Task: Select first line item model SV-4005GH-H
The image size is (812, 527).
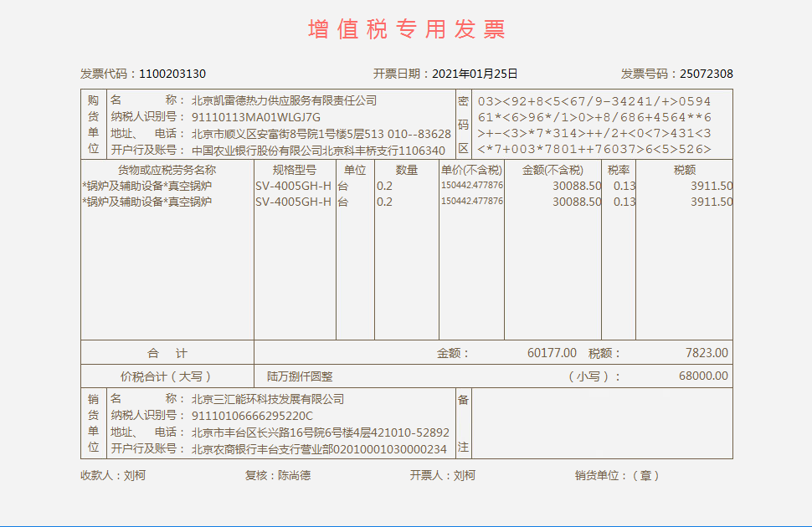Action: (293, 186)
